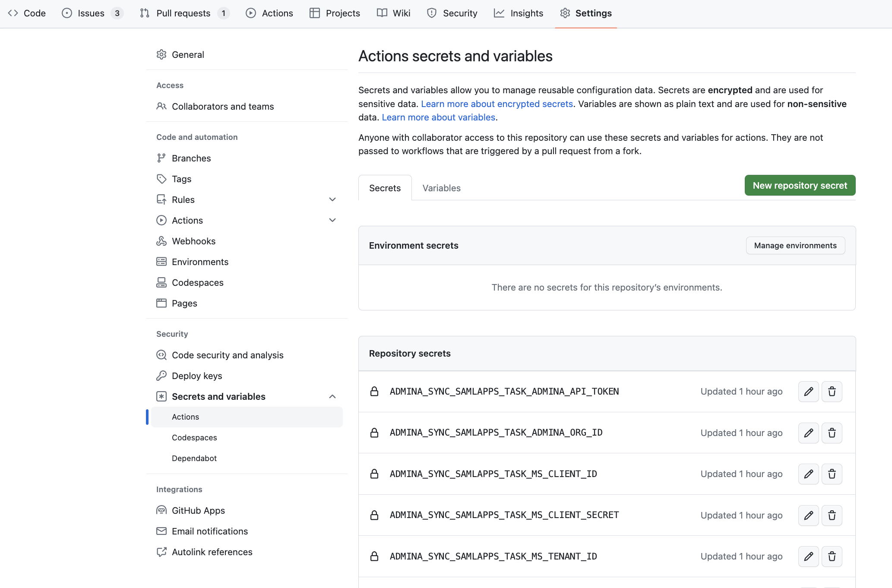Open GitHub Apps integrations page
This screenshot has height=588, width=892.
tap(198, 510)
